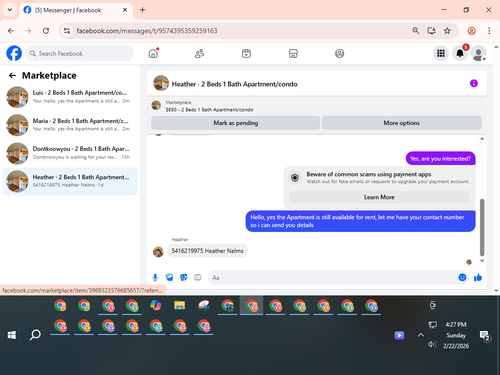Expand the Chrome tab search chevron
The width and height of the screenshot is (500, 375).
point(10,10)
